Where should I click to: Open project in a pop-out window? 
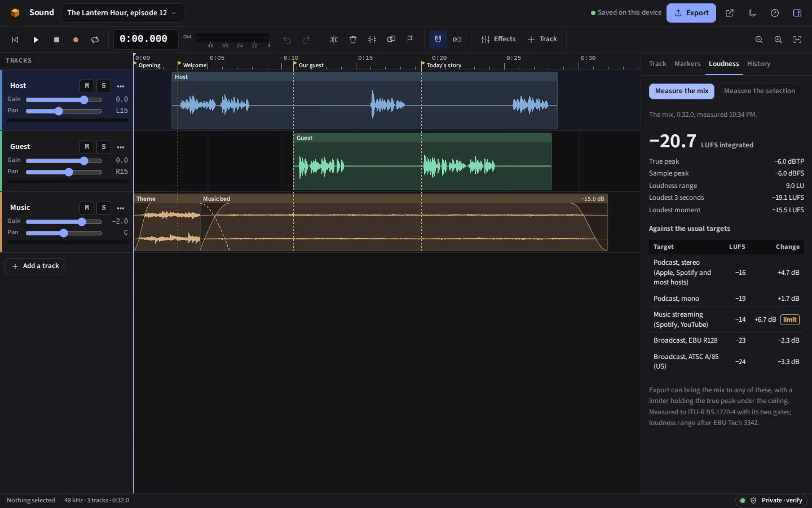pos(730,13)
